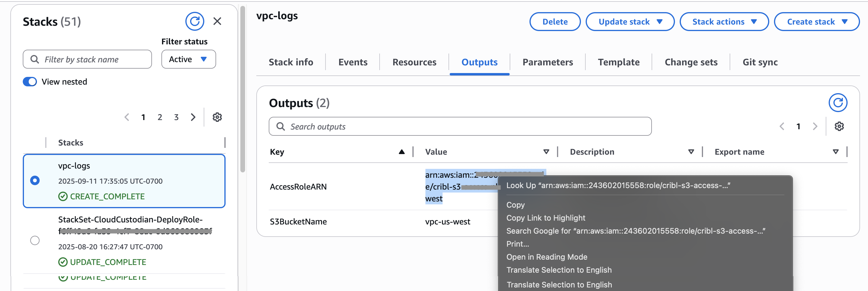Open page 2 of the stacks list
Screen dimensions: 868x291
pyautogui.click(x=160, y=117)
